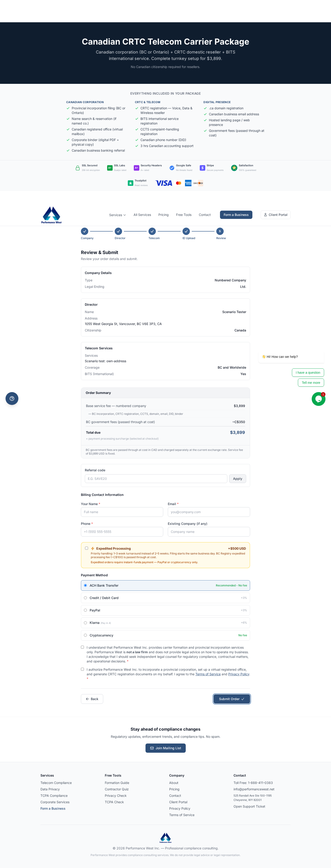Click the Client Portal button
The width and height of the screenshot is (331, 868).
point(275,215)
